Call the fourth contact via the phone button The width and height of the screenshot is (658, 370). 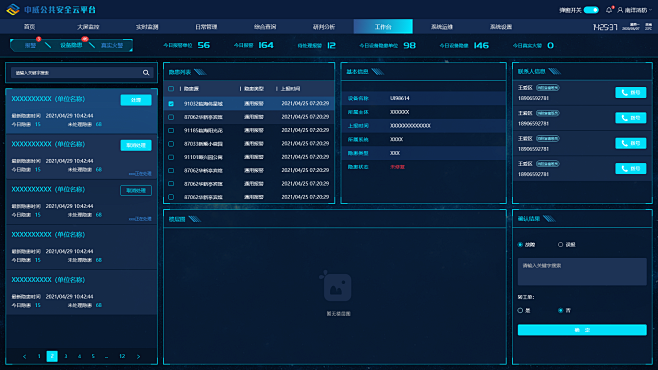pyautogui.click(x=630, y=168)
